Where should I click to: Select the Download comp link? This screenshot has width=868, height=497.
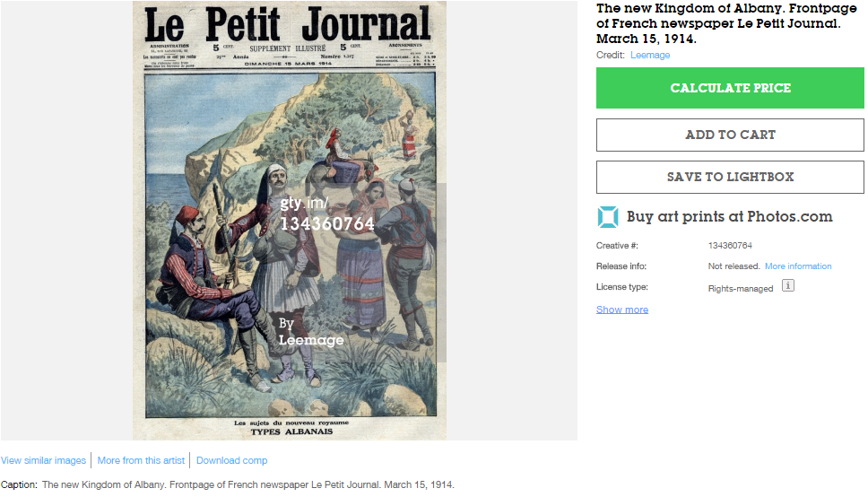(231, 460)
